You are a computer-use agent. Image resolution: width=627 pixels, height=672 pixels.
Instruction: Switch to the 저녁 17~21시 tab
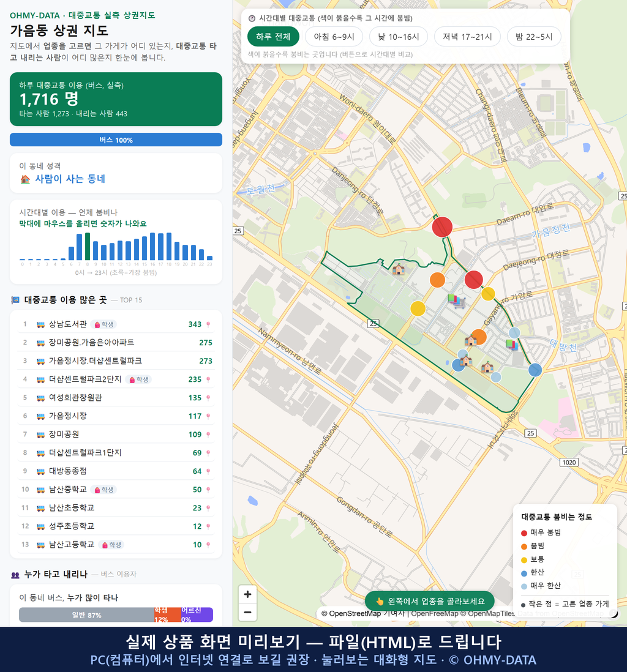467,37
